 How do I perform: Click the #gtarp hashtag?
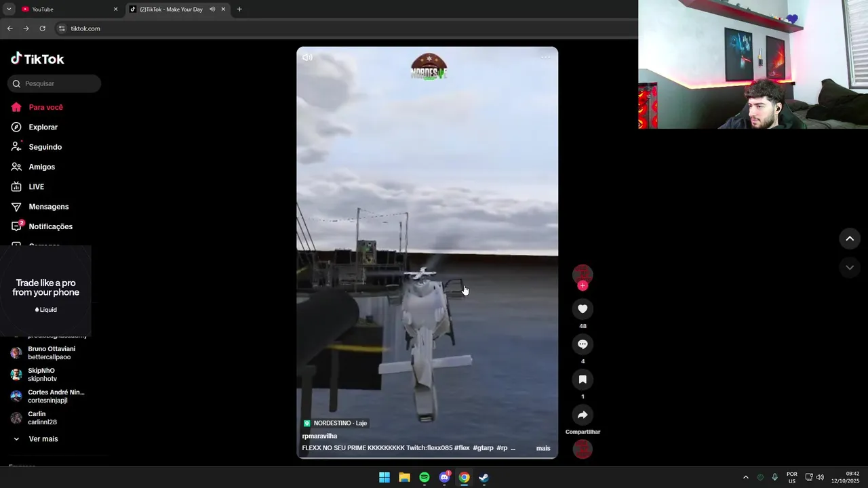tap(483, 448)
